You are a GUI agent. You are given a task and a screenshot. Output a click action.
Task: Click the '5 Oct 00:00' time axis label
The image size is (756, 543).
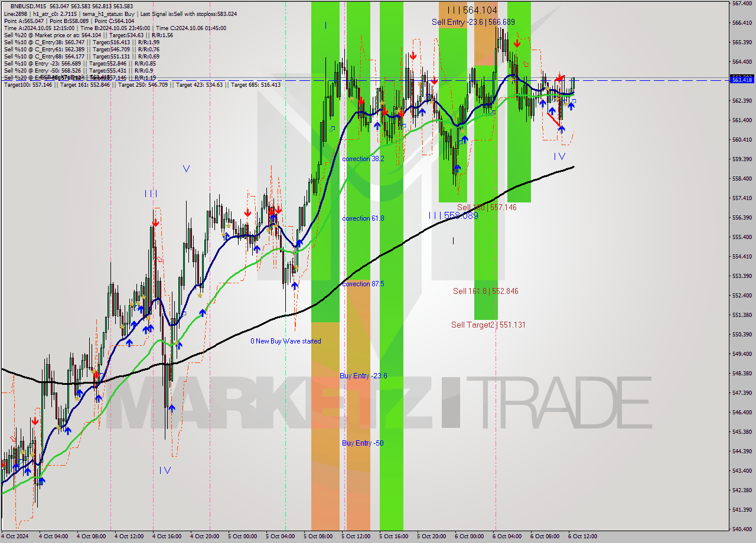coord(243,537)
